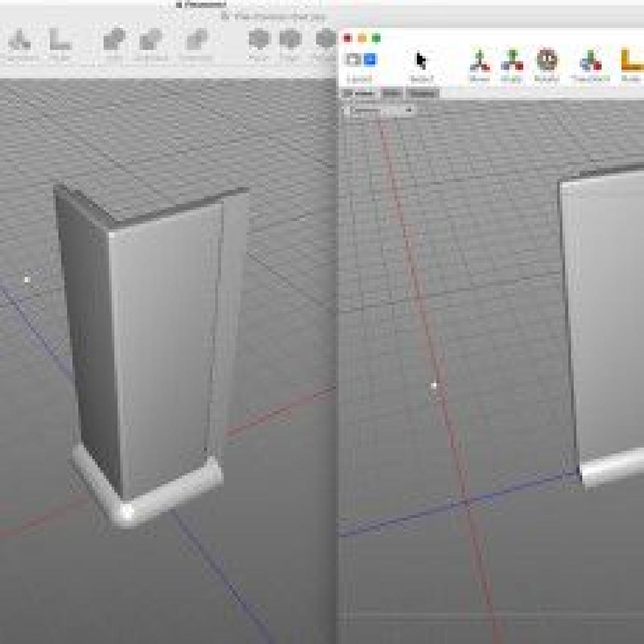The image size is (644, 644).
Task: Click the white handle point on the red axis
Action: tap(434, 385)
